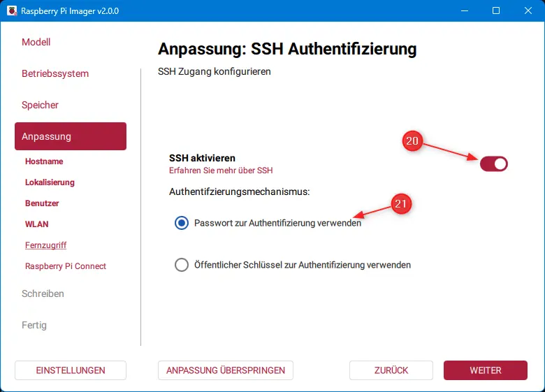Maximize the Raspberry Pi Imager window
Screen dimensions: 545x392
[495, 11]
